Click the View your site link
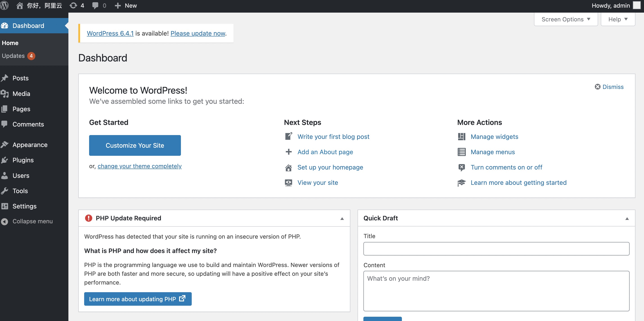 click(317, 182)
